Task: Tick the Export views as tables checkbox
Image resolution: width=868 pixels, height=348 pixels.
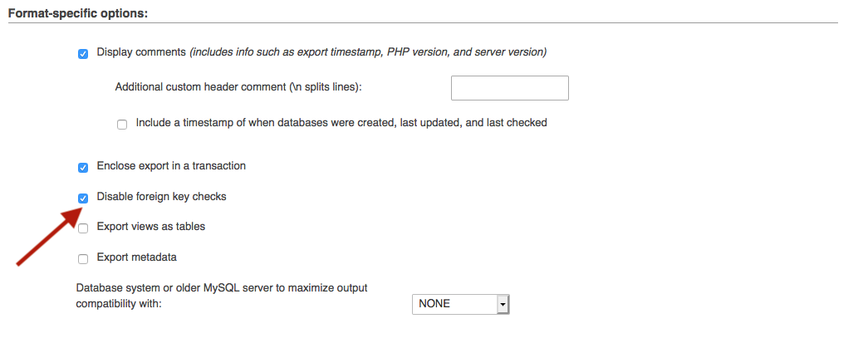Action: pyautogui.click(x=83, y=228)
